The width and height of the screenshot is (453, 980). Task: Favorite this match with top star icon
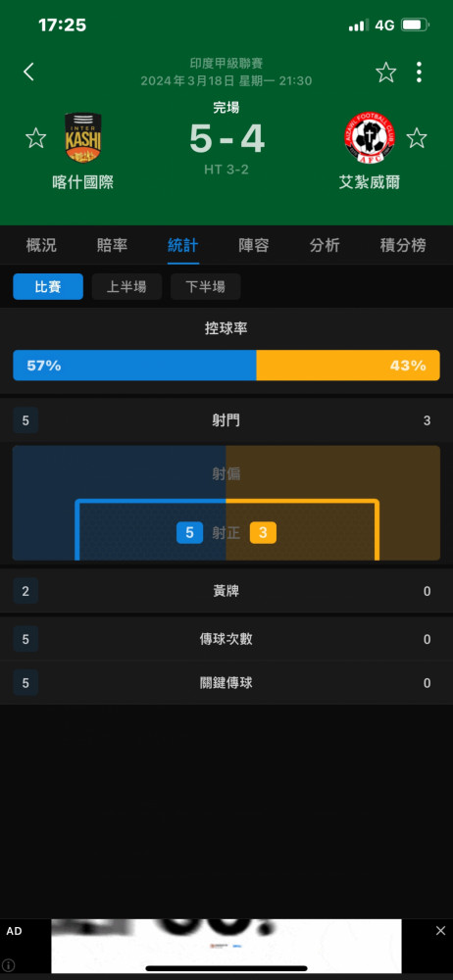(386, 73)
